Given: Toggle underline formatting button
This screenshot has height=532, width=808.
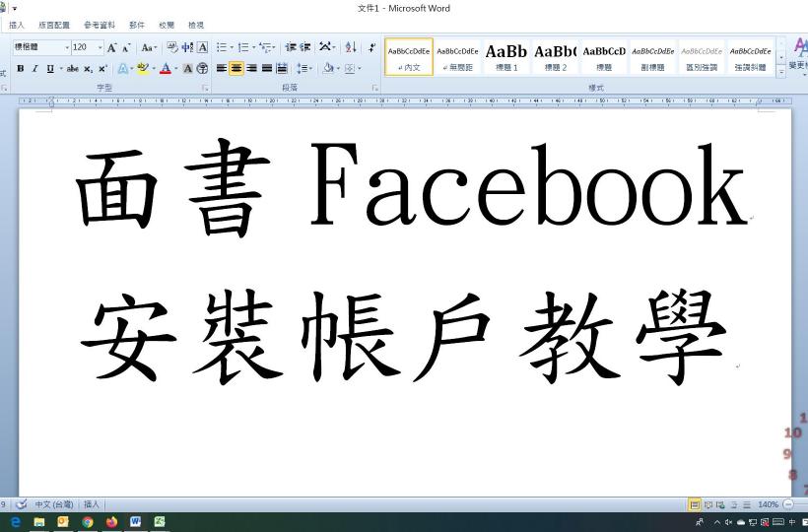Looking at the screenshot, I should pyautogui.click(x=50, y=69).
